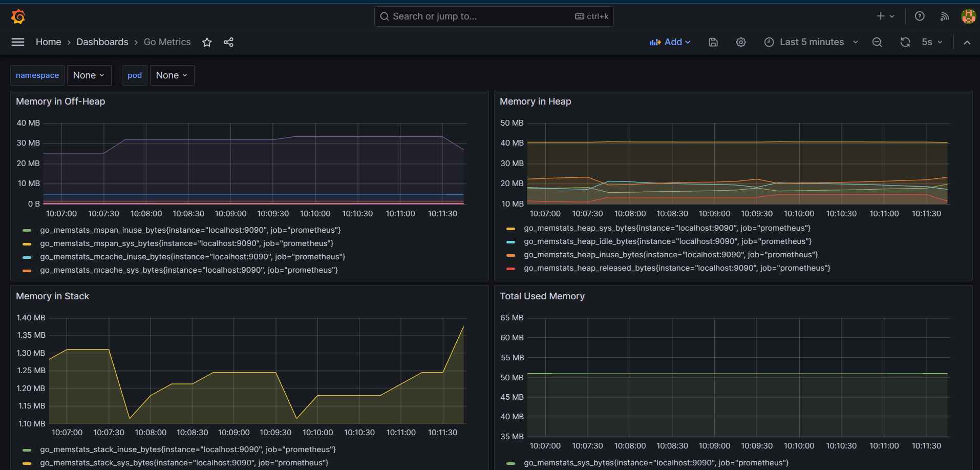Go to the Dashboards breadcrumb

[102, 42]
